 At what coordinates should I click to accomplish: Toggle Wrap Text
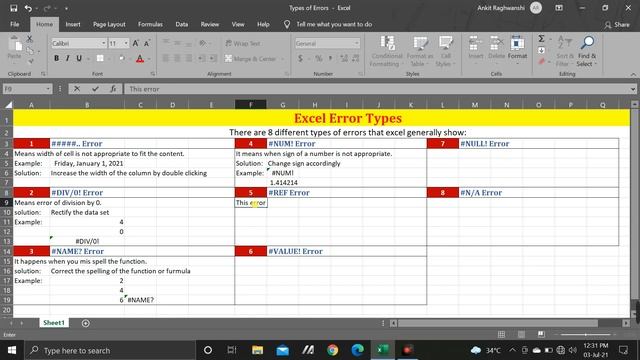(x=243, y=43)
